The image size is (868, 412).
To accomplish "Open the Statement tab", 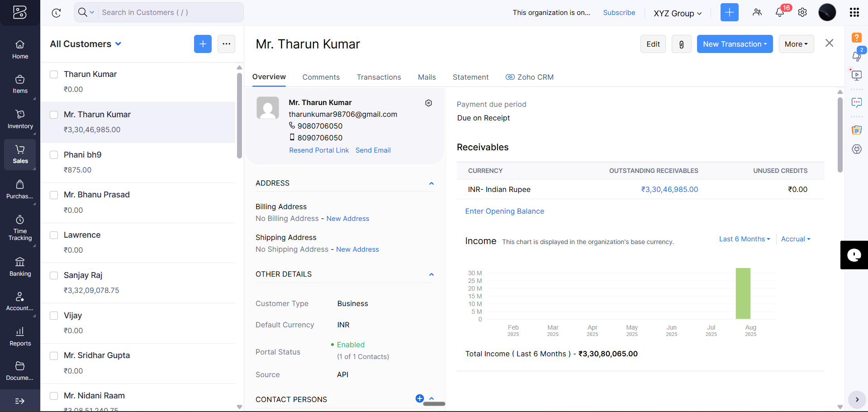I will [x=470, y=77].
